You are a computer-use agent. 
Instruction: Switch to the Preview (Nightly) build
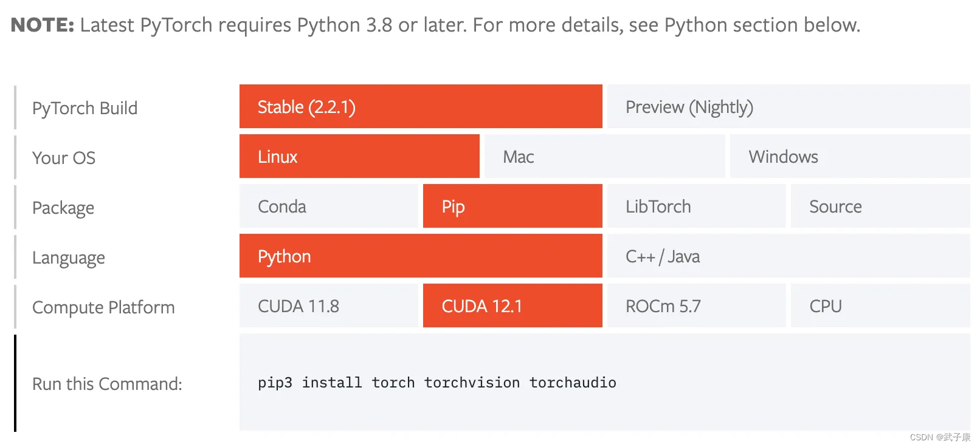coord(788,107)
